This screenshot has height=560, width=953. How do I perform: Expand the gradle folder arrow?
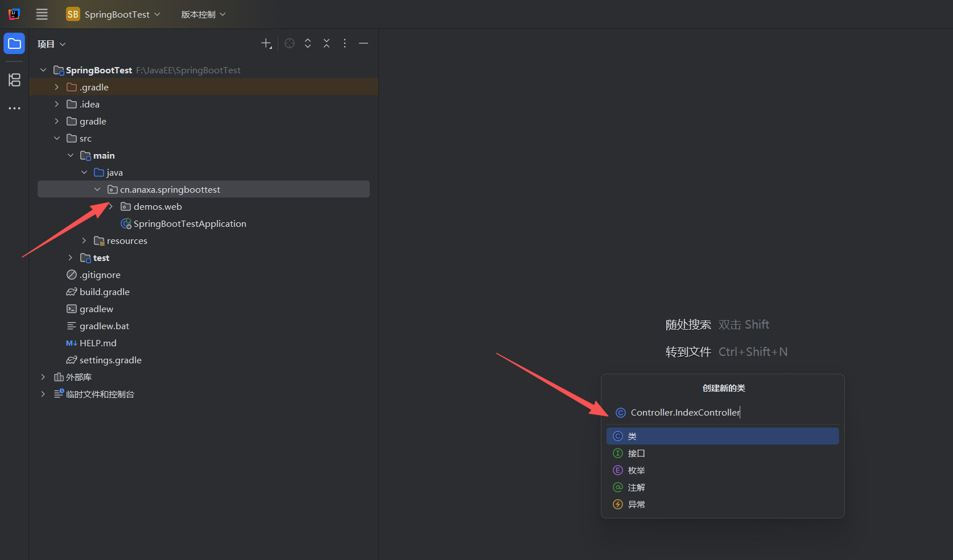click(57, 121)
